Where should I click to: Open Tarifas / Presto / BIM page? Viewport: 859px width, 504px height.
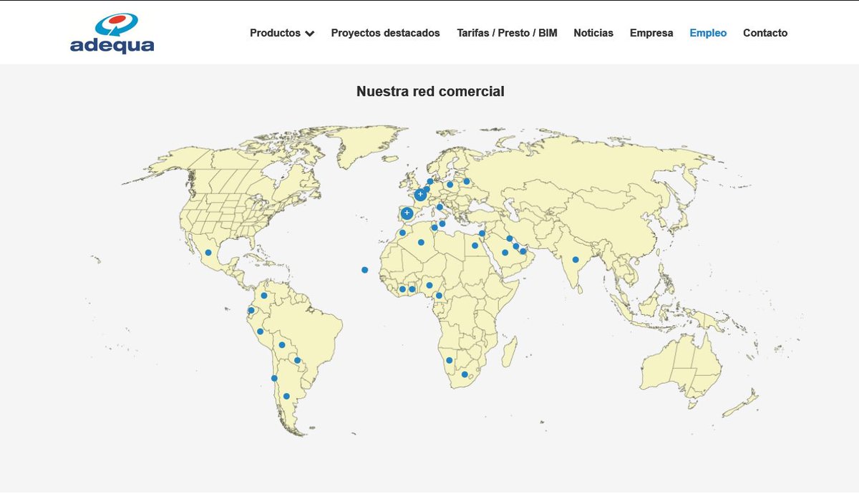click(x=507, y=33)
